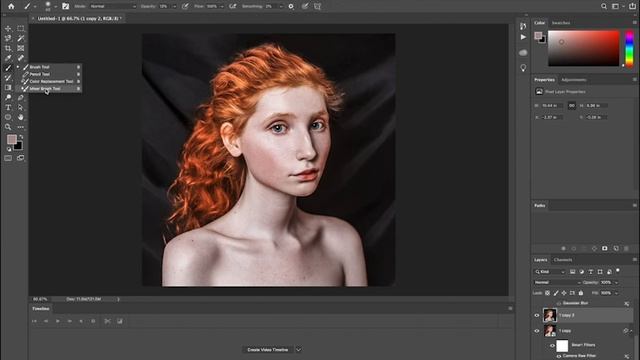640x360 pixels.
Task: Open Create Video Timeline dropdown arrow
Action: (x=299, y=350)
